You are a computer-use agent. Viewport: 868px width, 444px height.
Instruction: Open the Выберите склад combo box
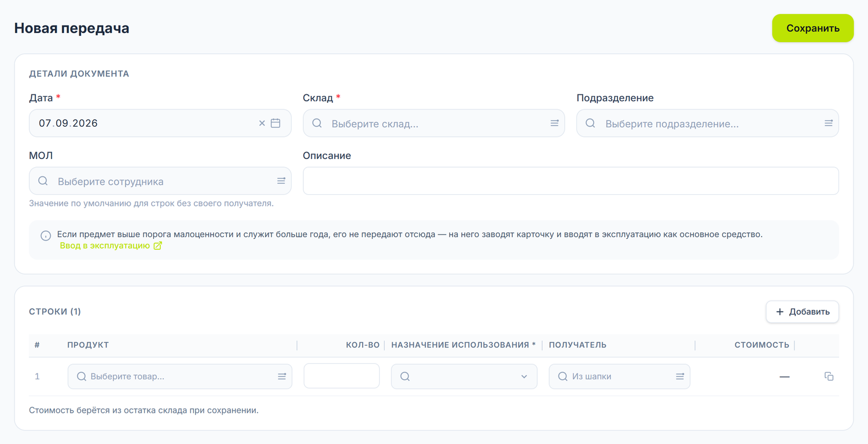[x=433, y=123]
